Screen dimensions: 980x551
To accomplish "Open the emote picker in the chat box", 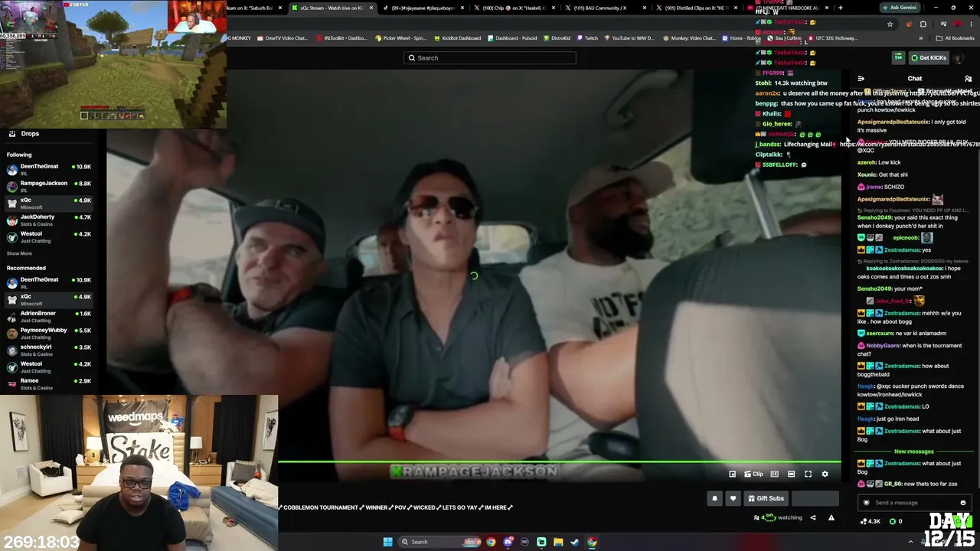I will (x=963, y=503).
